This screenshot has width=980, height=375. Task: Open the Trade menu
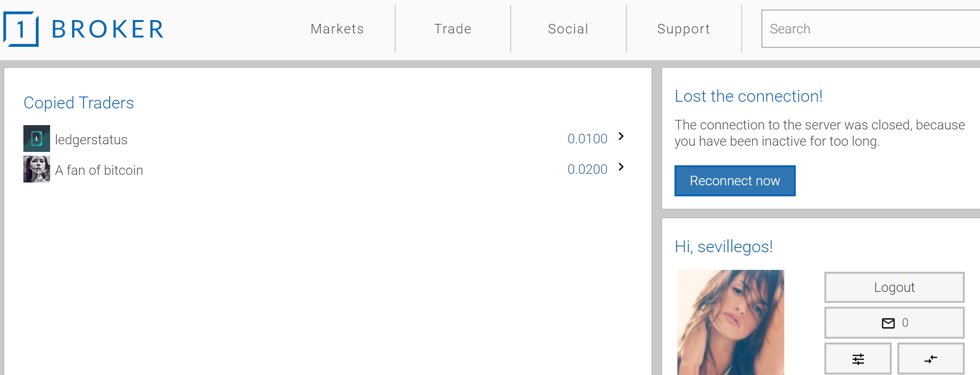pos(453,29)
